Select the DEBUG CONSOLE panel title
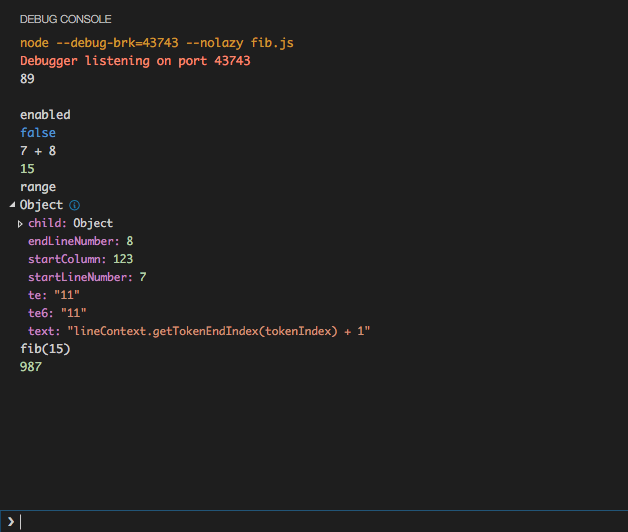The image size is (628, 532). pos(66,19)
